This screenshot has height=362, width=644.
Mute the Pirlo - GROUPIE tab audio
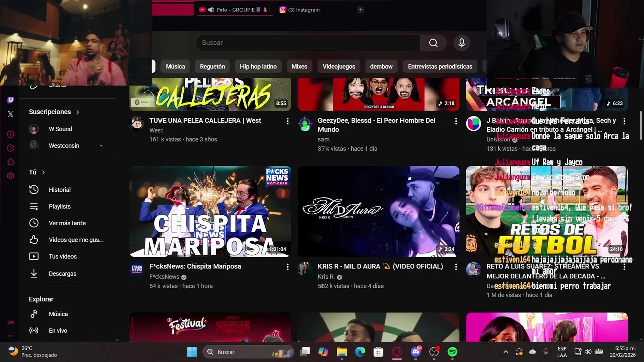pyautogui.click(x=211, y=10)
